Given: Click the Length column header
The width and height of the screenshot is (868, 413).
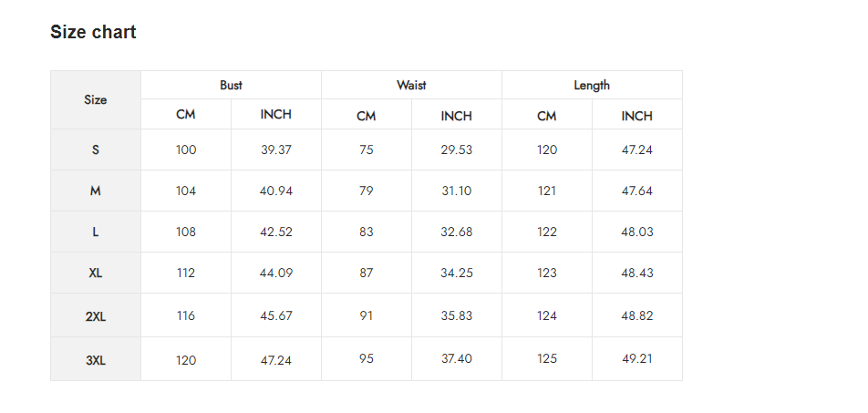Looking at the screenshot, I should 592,86.
